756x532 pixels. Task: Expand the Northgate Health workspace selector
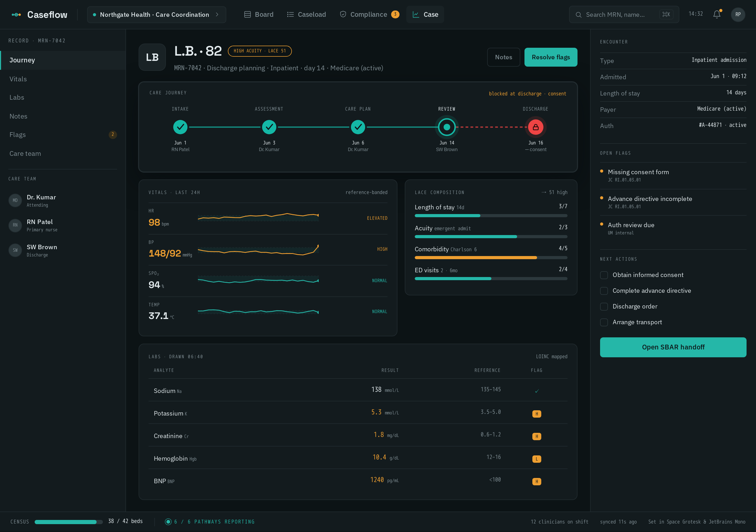click(x=156, y=14)
